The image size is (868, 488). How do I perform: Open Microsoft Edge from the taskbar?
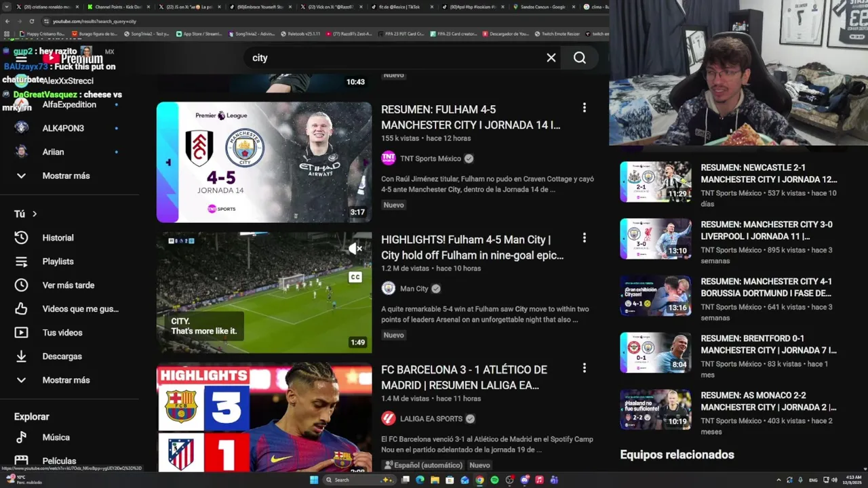(x=420, y=480)
